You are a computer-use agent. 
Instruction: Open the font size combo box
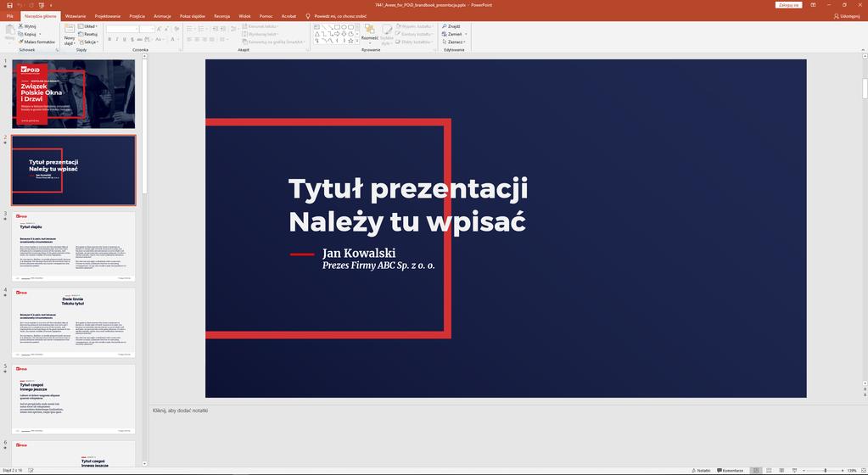coord(147,28)
